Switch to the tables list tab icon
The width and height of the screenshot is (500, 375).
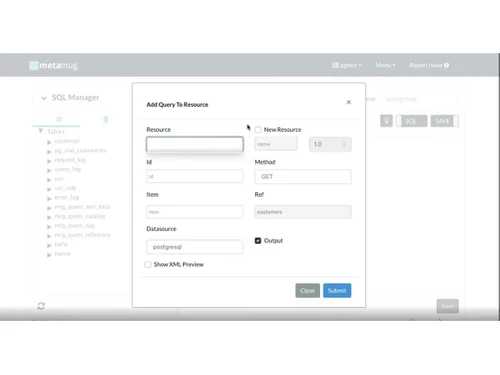tap(59, 119)
